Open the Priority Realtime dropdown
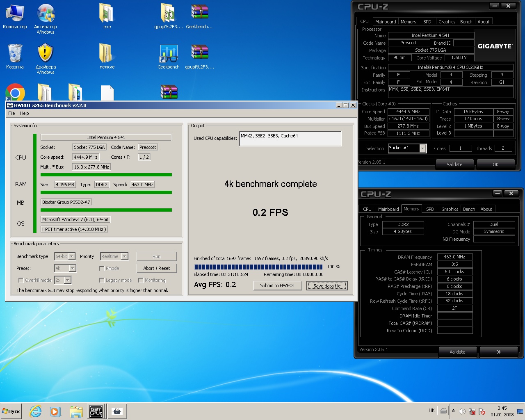 125,256
